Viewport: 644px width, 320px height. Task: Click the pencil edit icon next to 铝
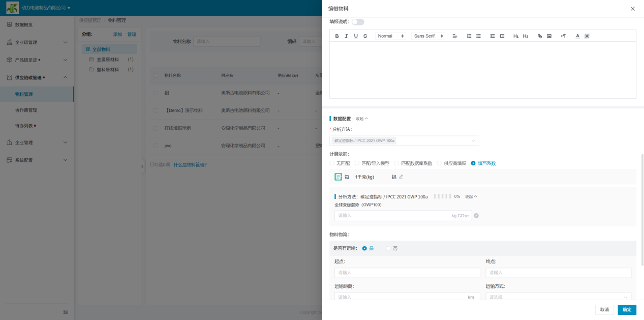(401, 177)
